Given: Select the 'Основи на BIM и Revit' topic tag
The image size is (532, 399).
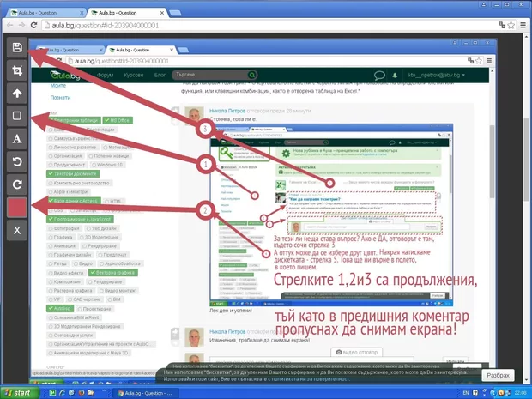Looking at the screenshot, I should 74,317.
